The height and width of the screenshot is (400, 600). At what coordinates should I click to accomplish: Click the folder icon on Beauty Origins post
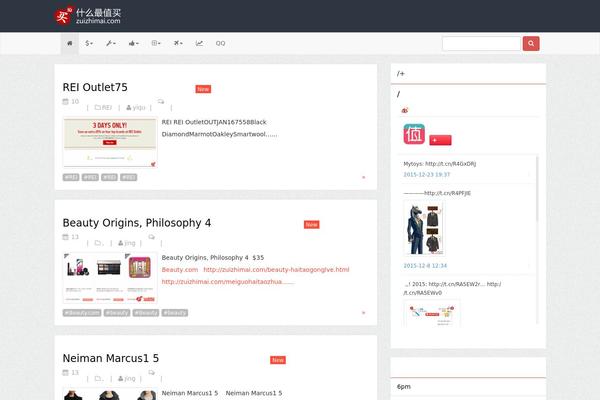coord(98,243)
